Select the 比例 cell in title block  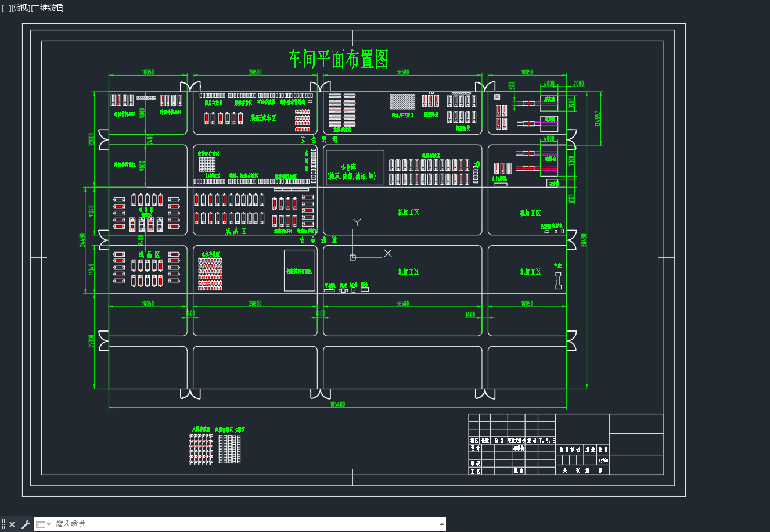tap(603, 450)
